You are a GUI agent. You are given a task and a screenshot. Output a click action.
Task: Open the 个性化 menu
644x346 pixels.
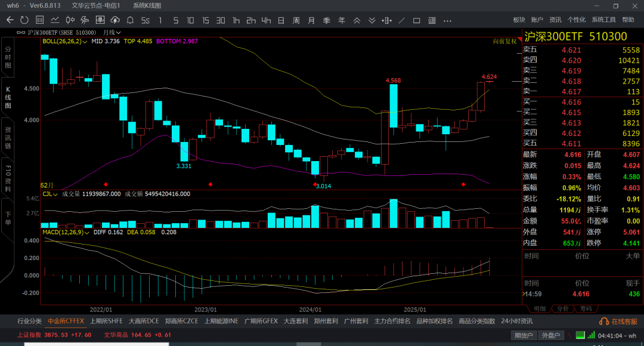pos(577,20)
